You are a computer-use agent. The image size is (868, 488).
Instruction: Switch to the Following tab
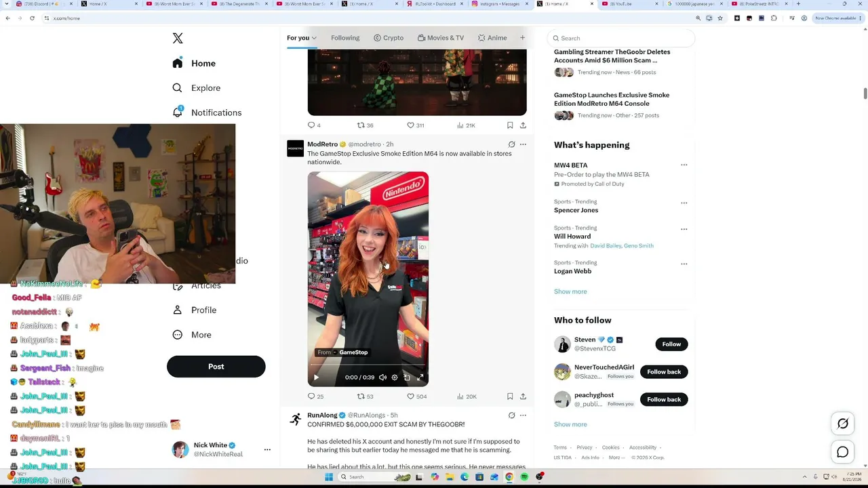click(x=345, y=38)
